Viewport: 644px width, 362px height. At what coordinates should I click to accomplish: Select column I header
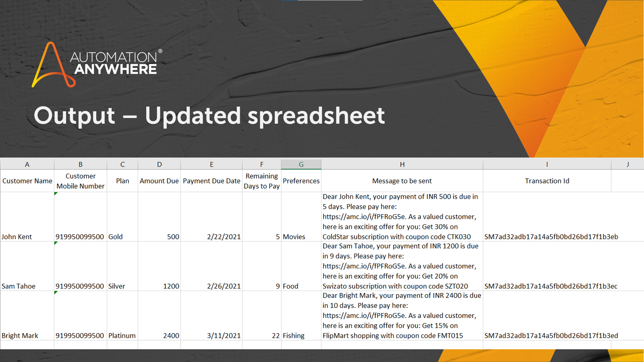coord(547,164)
